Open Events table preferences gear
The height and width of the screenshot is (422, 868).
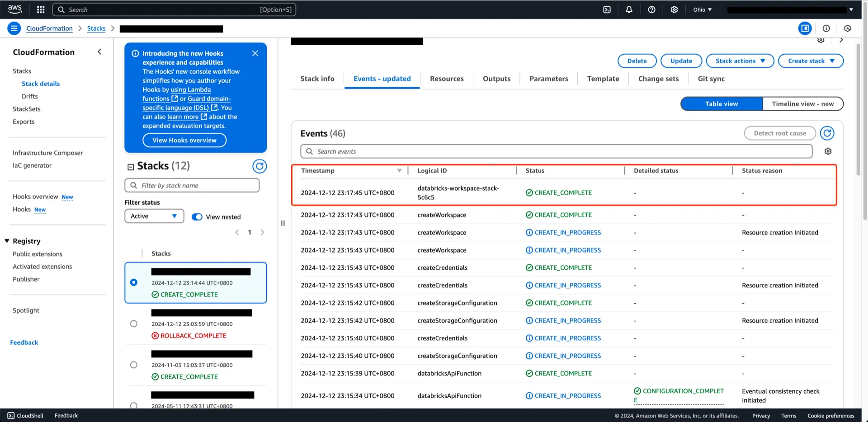tap(828, 151)
